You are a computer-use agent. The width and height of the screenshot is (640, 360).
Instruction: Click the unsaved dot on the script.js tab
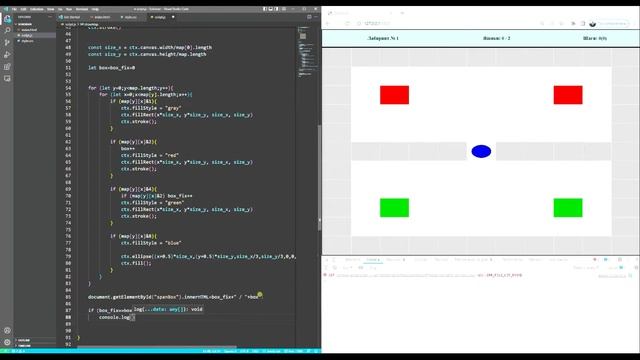pos(173,17)
